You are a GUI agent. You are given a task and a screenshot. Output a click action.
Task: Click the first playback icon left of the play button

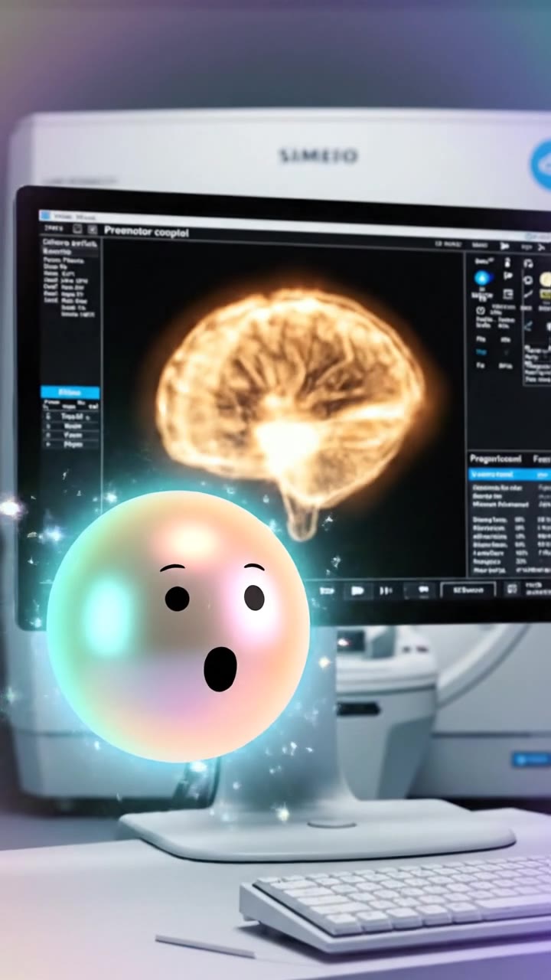[x=328, y=590]
